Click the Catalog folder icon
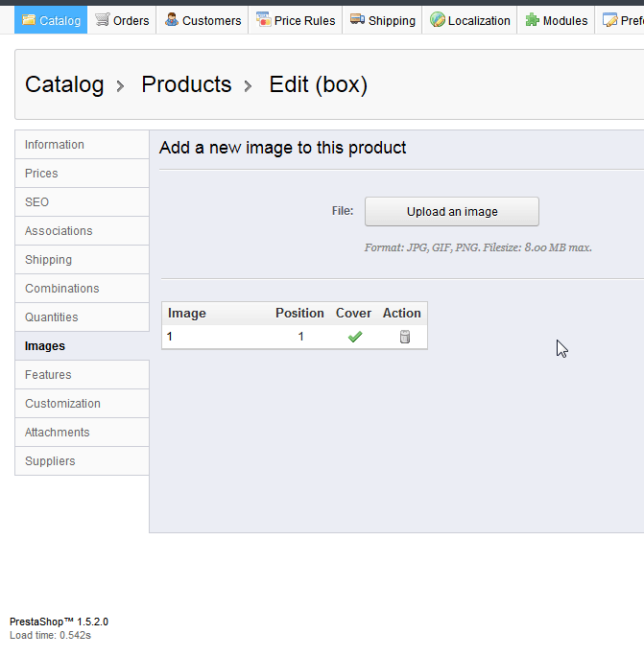 pyautogui.click(x=29, y=20)
